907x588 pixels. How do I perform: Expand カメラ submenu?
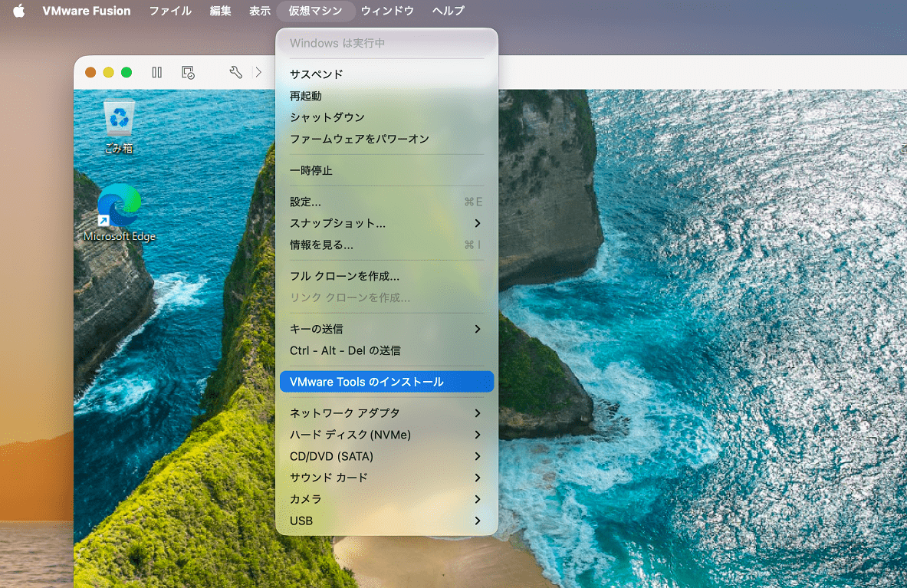(386, 499)
